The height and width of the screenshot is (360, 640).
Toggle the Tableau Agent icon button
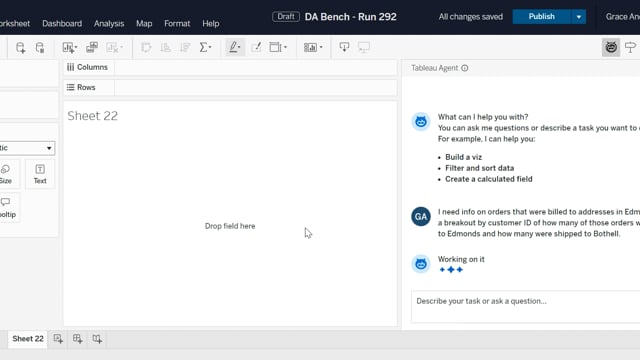[611, 47]
